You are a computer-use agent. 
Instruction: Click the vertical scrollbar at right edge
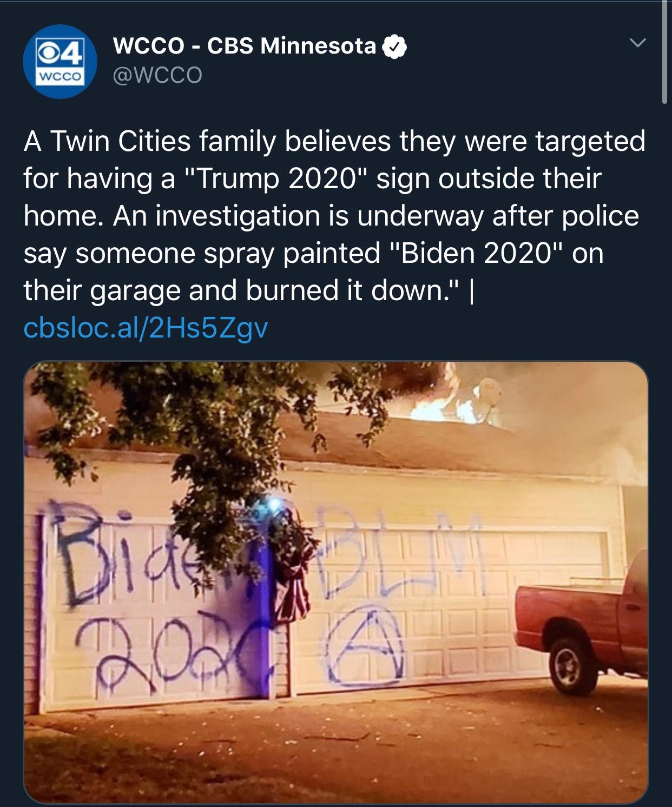click(664, 51)
